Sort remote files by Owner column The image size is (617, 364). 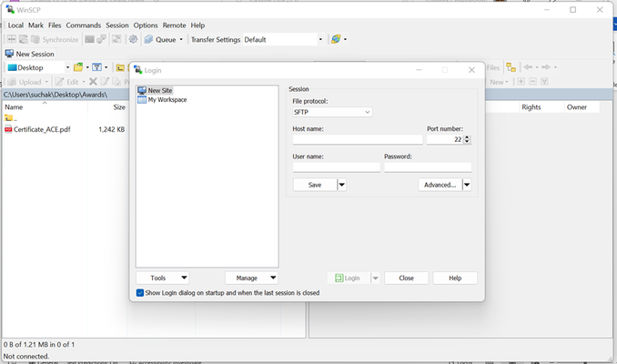click(x=576, y=107)
